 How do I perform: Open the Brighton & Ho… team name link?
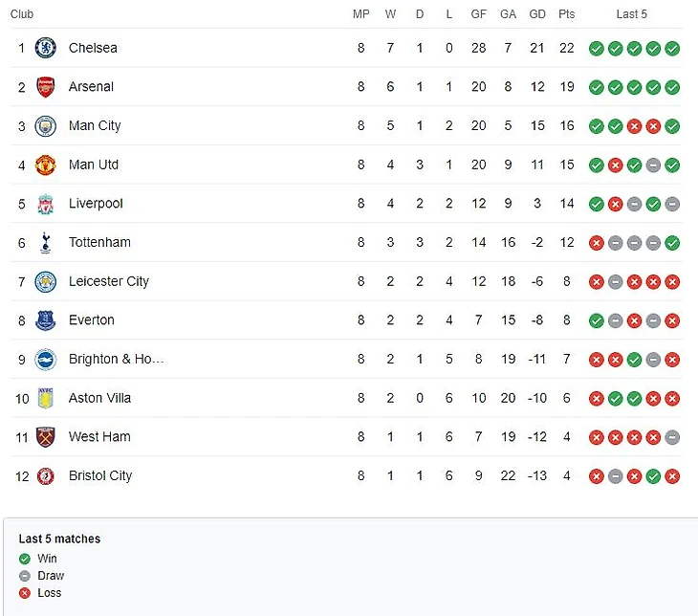(116, 360)
